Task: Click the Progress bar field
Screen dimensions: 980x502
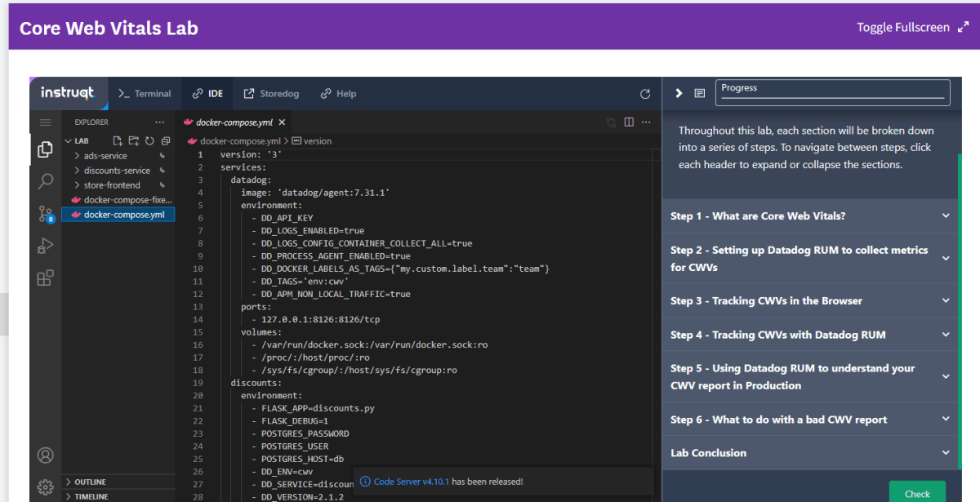Action: tap(833, 92)
